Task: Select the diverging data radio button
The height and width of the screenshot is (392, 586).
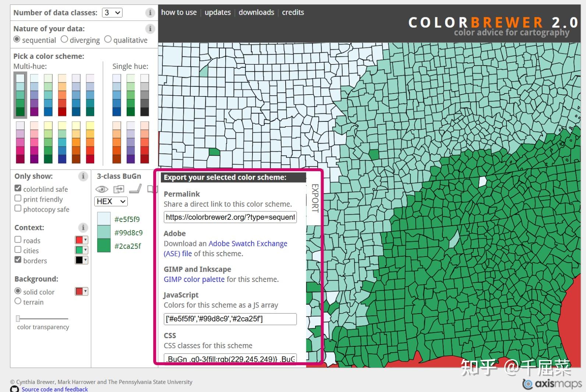Action: tap(64, 39)
